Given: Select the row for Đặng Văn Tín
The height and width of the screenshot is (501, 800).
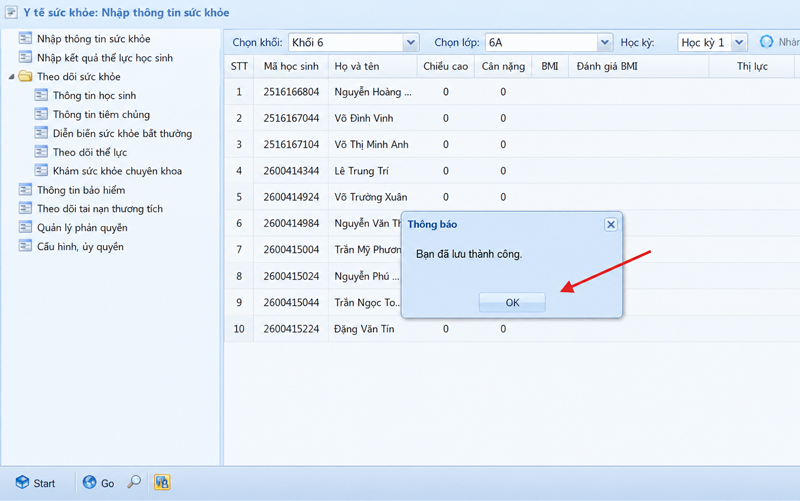Looking at the screenshot, I should [x=512, y=329].
